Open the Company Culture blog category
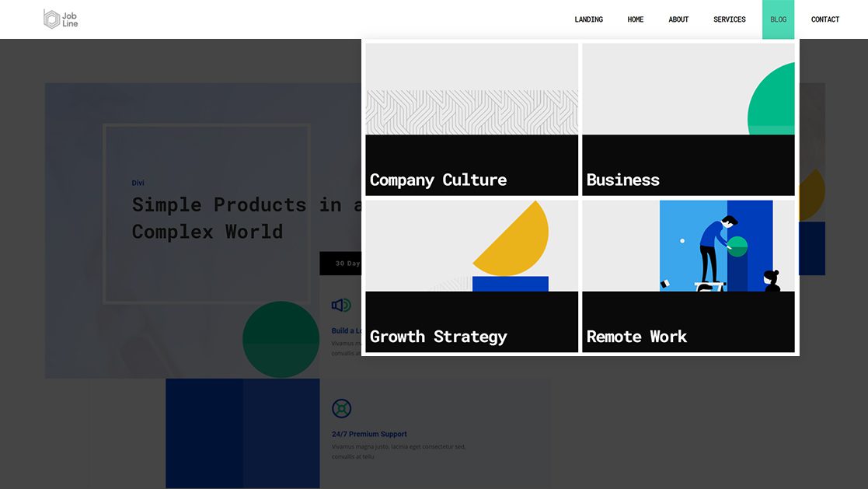Viewport: 868px width, 489px height. [438, 180]
